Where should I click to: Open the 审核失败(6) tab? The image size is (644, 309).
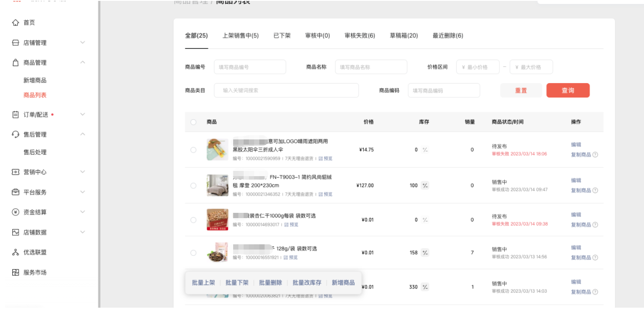[x=359, y=36]
